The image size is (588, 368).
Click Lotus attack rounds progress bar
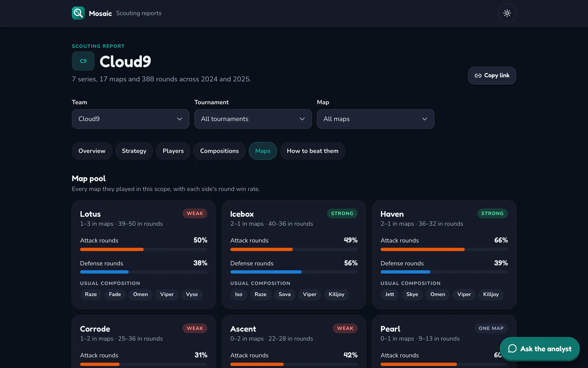144,250
